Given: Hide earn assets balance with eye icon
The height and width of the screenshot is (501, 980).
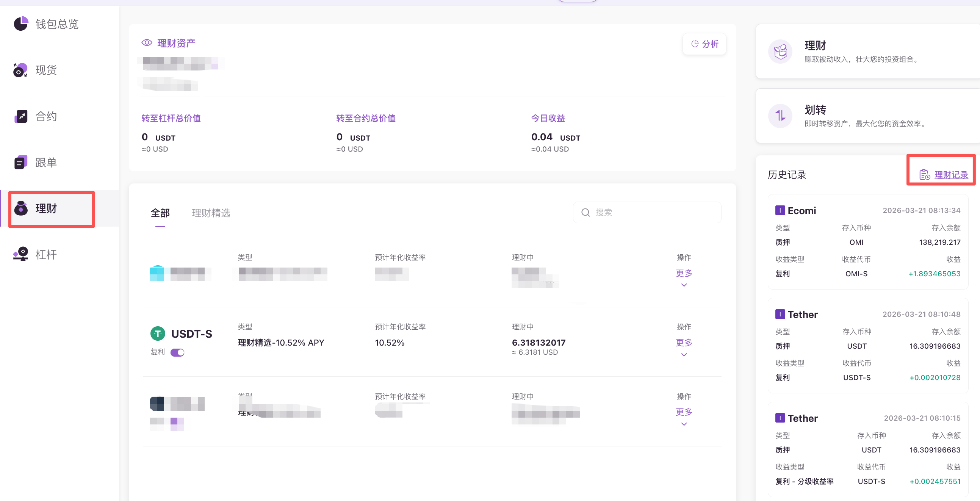Looking at the screenshot, I should click(x=147, y=43).
